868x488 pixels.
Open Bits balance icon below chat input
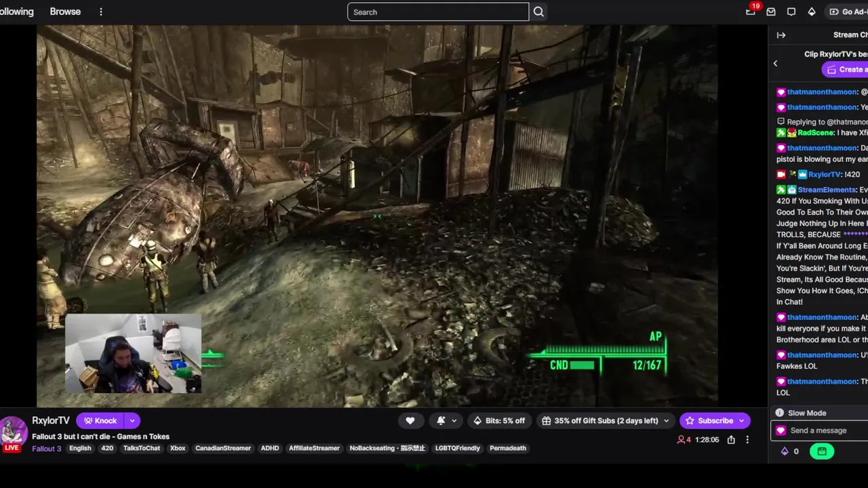pos(785,451)
